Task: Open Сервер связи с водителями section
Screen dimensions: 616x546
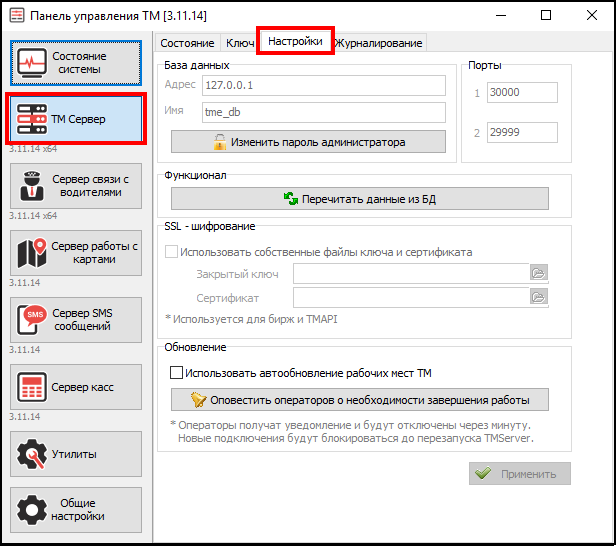Action: click(x=76, y=186)
